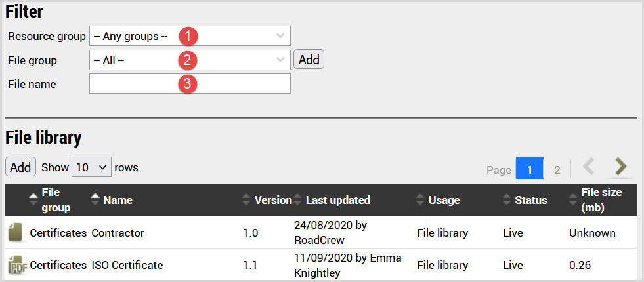
Task: Sort table by File size column
Action: coord(572,200)
